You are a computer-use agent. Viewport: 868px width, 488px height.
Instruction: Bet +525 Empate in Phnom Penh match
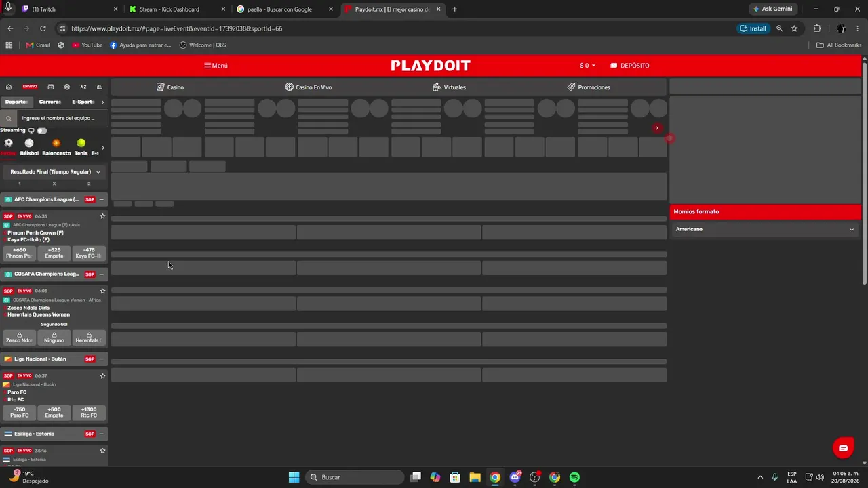click(x=54, y=253)
